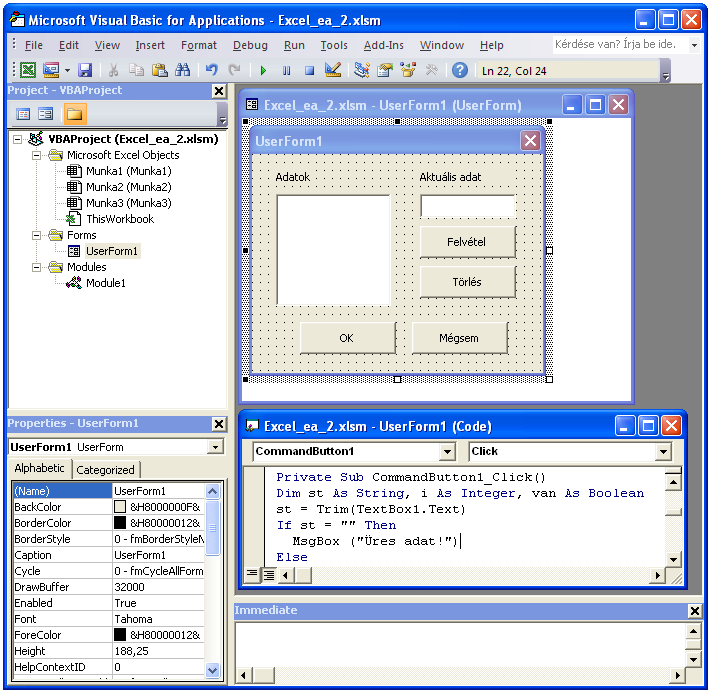Open the UserForm1 object dropdown in Properties

[215, 447]
